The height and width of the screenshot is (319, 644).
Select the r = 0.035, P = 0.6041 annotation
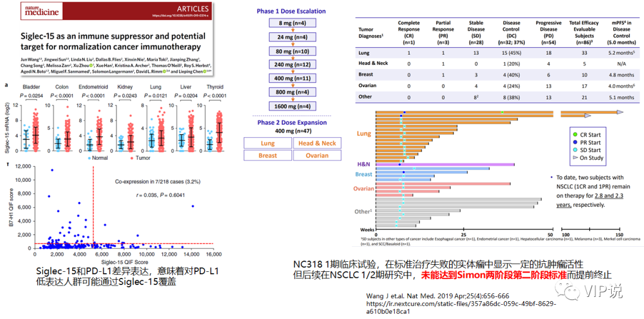pos(160,195)
